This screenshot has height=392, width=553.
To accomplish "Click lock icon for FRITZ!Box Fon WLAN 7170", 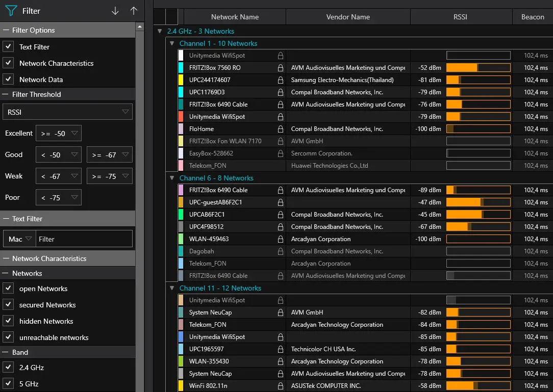I will click(x=281, y=141).
